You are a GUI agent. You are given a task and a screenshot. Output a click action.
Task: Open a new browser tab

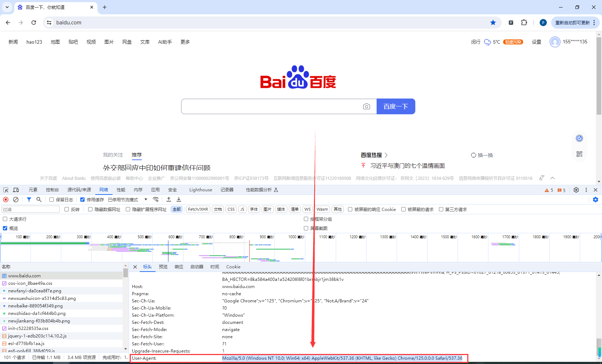[x=105, y=7]
